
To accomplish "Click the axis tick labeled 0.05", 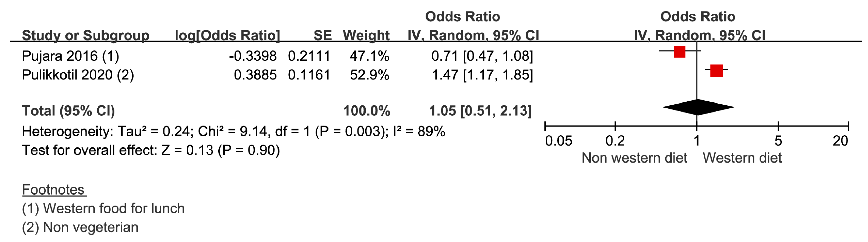I will [558, 141].
